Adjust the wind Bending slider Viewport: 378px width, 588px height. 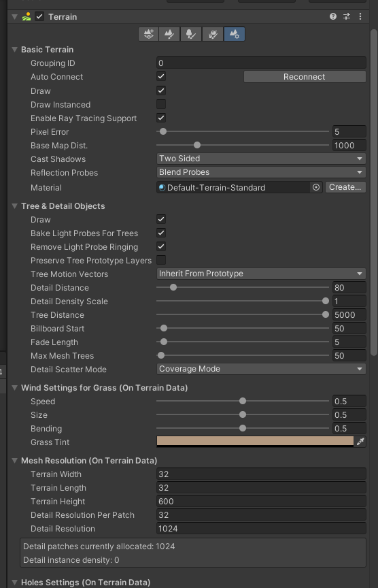click(x=243, y=428)
